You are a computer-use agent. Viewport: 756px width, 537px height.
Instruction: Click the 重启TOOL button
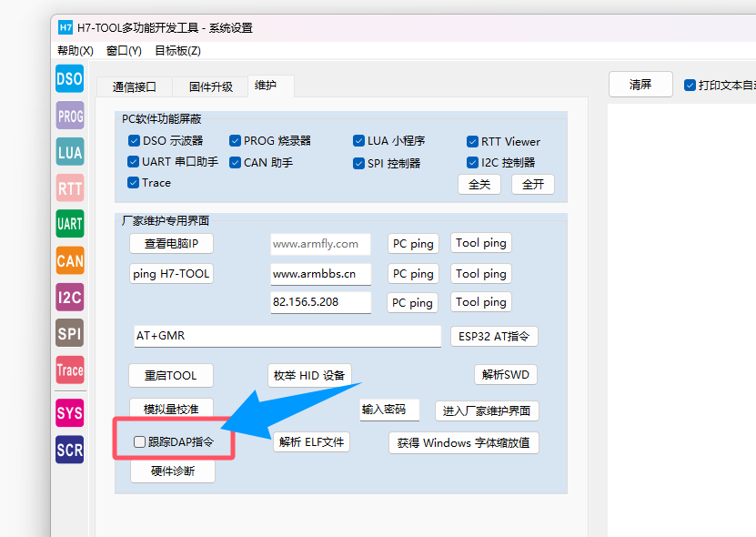pyautogui.click(x=171, y=375)
